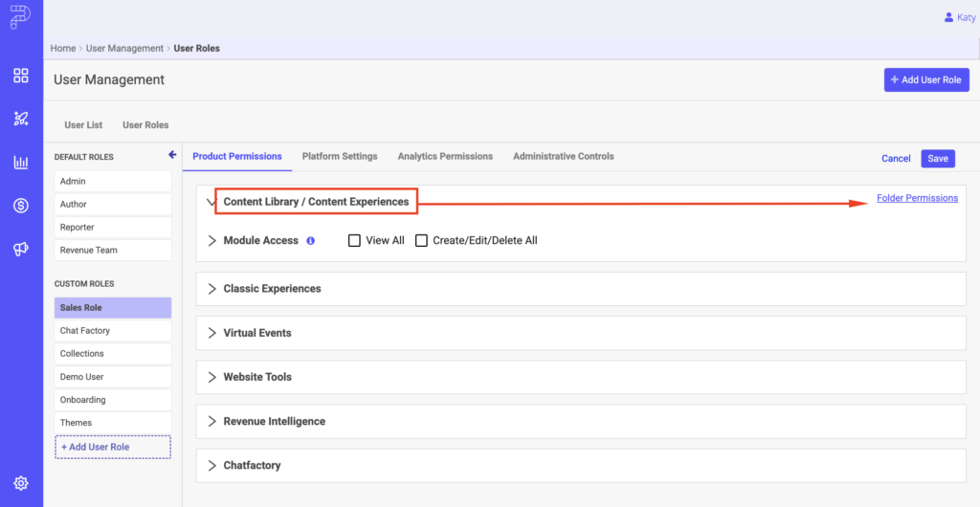980x507 pixels.
Task: Select the Demo User custom role
Action: click(113, 377)
